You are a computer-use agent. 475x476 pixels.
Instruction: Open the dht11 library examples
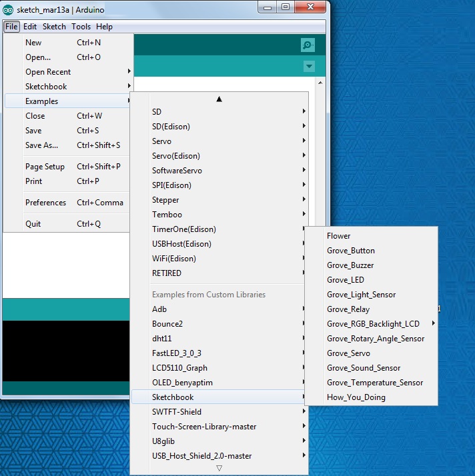pyautogui.click(x=218, y=338)
